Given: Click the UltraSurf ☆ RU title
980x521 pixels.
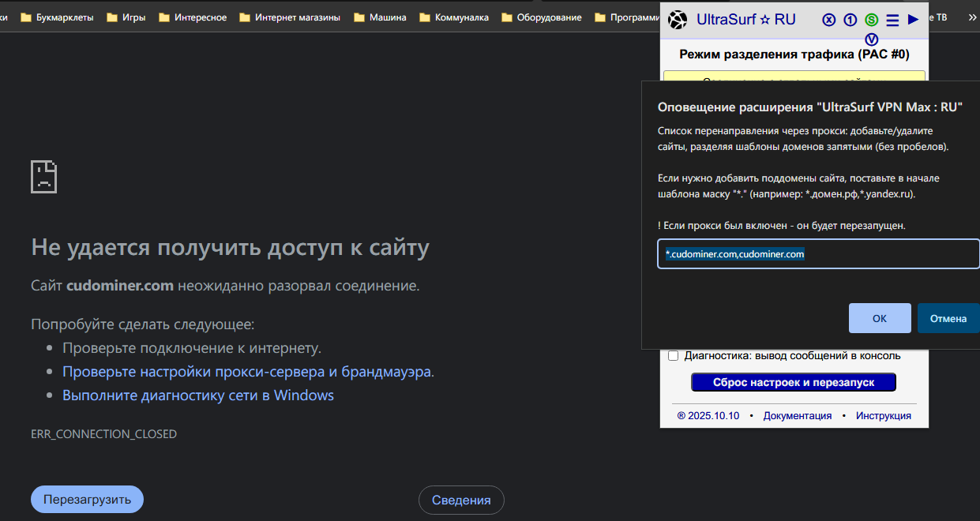Looking at the screenshot, I should click(x=746, y=20).
